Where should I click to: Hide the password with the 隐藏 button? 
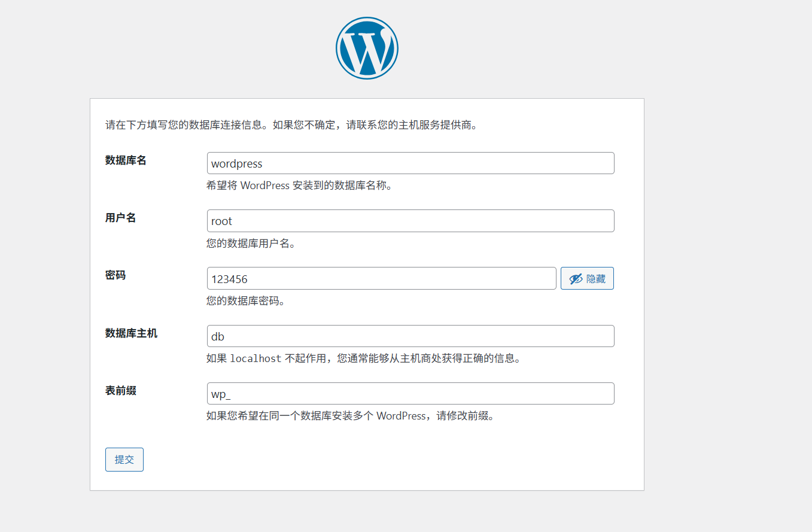[x=587, y=279]
